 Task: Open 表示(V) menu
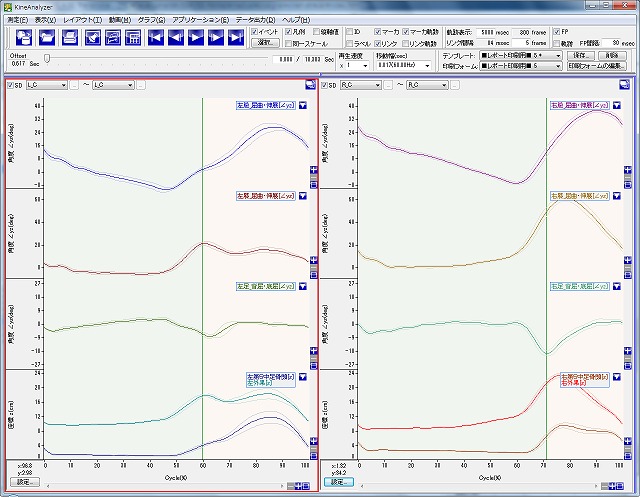[45, 20]
